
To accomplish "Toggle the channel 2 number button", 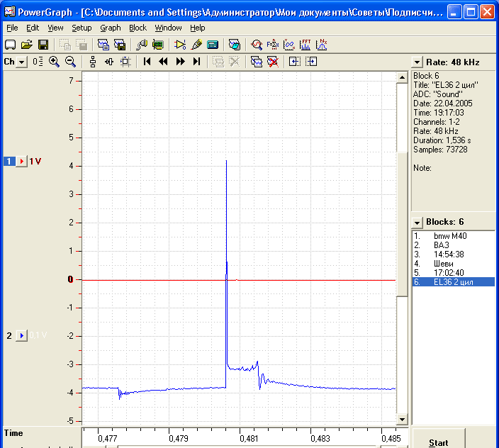I will click(x=9, y=335).
